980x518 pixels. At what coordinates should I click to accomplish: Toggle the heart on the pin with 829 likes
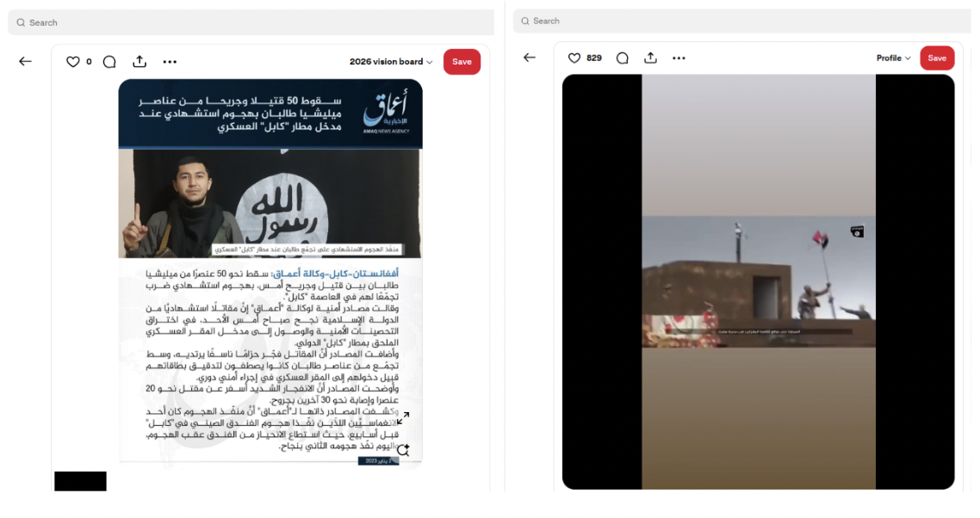coord(574,58)
